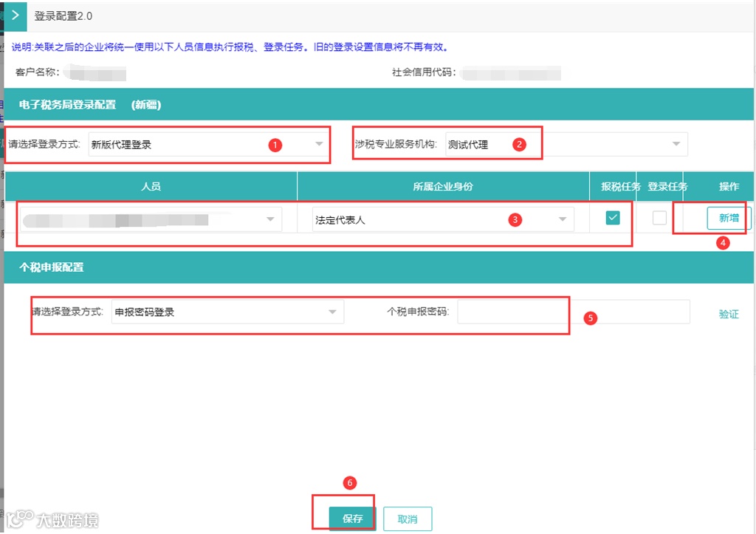Open the 法定代表人 identity dropdown
The height and width of the screenshot is (534, 756).
tap(443, 219)
